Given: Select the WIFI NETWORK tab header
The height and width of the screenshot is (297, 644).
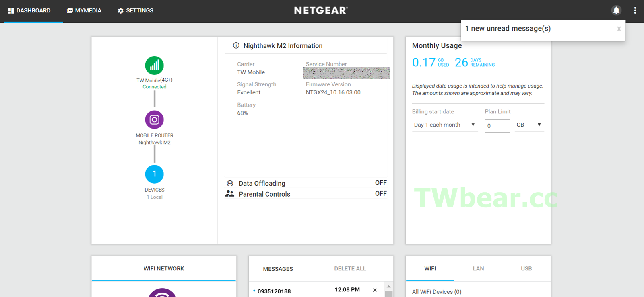Looking at the screenshot, I should click(x=164, y=268).
